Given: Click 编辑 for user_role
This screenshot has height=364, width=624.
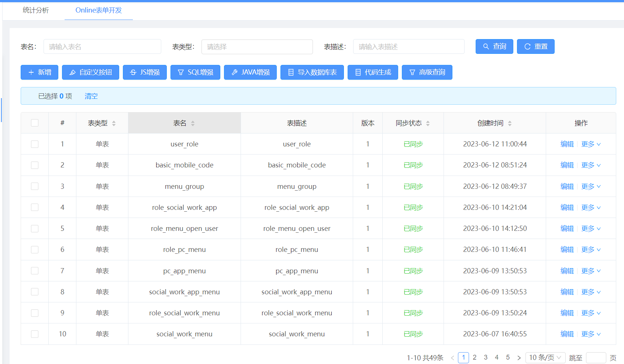Looking at the screenshot, I should (x=567, y=144).
